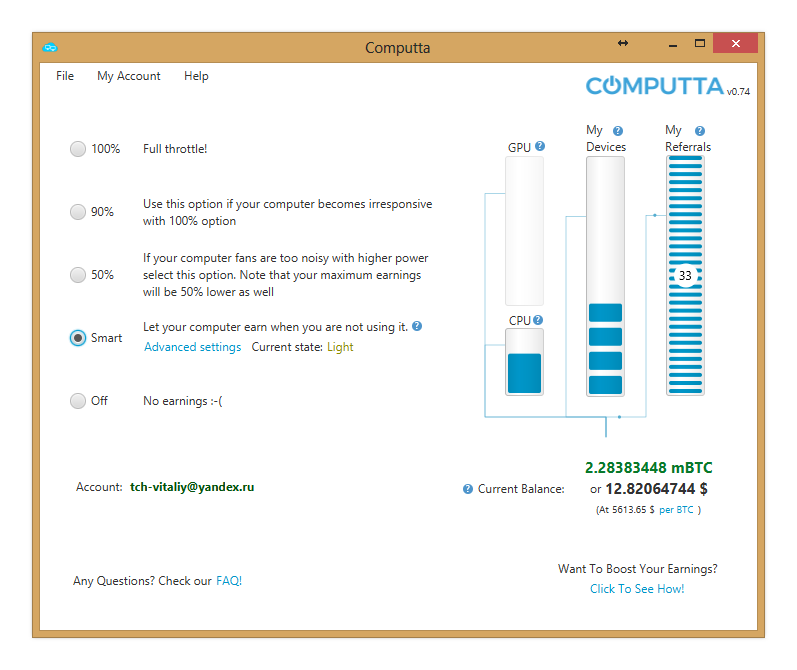Maximize the Computta window
Image resolution: width=797 pixels, height=670 pixels.
pyautogui.click(x=700, y=44)
